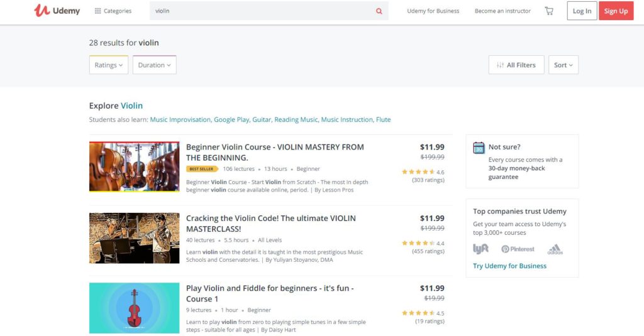
Task: Click By Daisy Hart instructor text
Action: [x=278, y=330]
